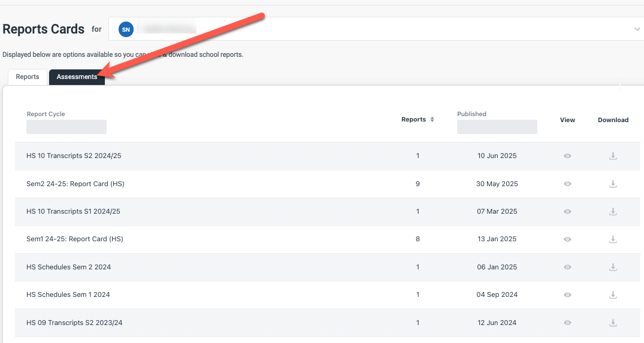Click the SN student avatar
The width and height of the screenshot is (644, 343).
point(126,29)
